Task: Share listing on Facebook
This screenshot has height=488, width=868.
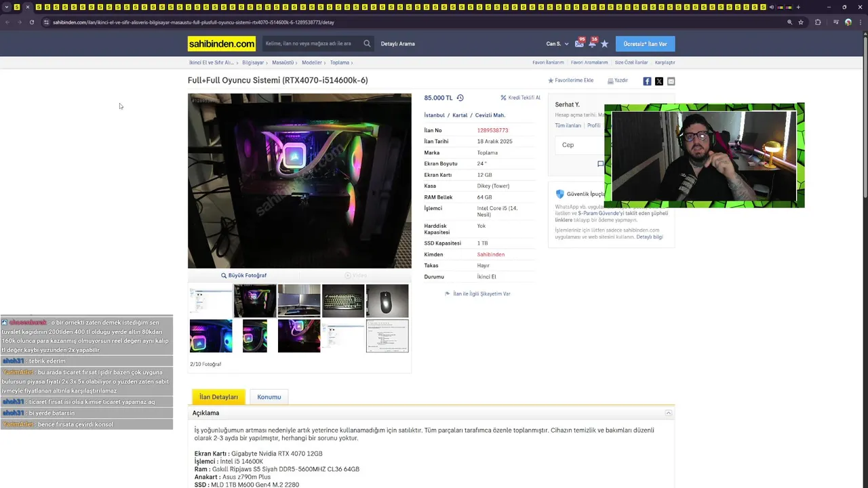Action: click(647, 81)
